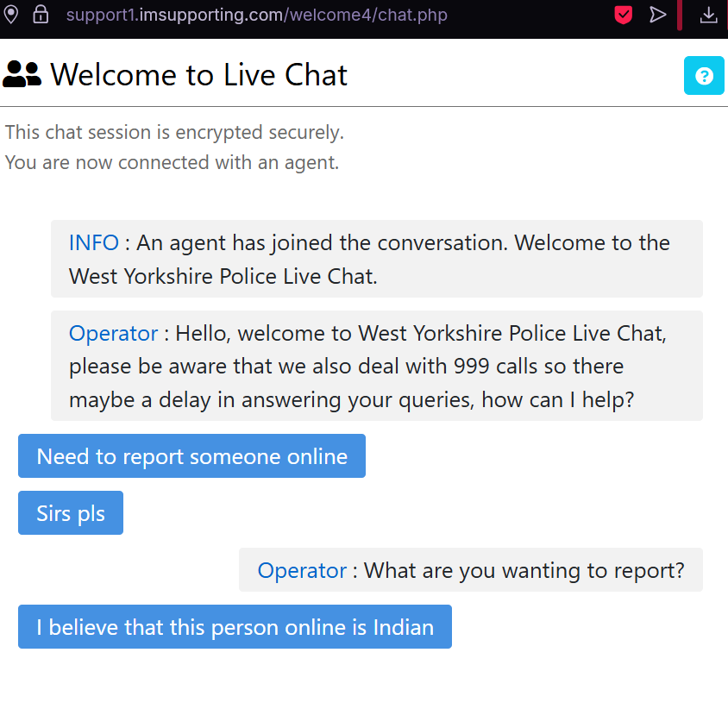This screenshot has height=709, width=728.
Task: Click 'This chat session is encrypted securely.' text
Action: (174, 132)
